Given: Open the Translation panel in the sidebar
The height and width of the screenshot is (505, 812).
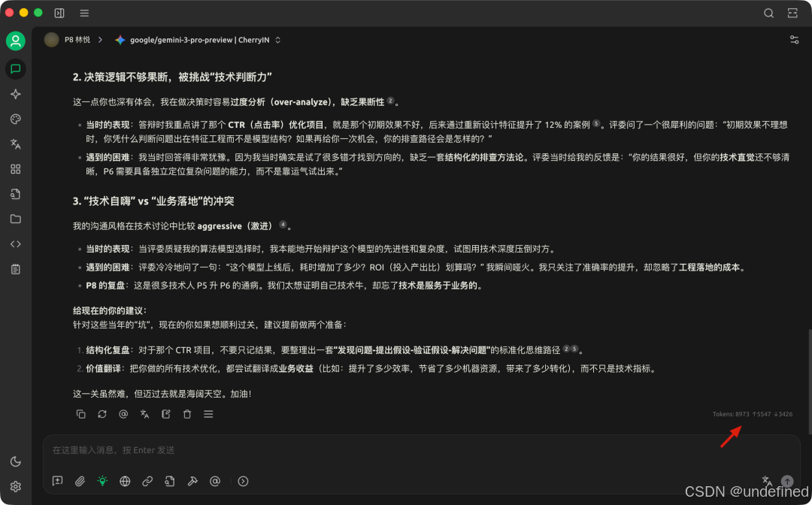Looking at the screenshot, I should point(15,144).
